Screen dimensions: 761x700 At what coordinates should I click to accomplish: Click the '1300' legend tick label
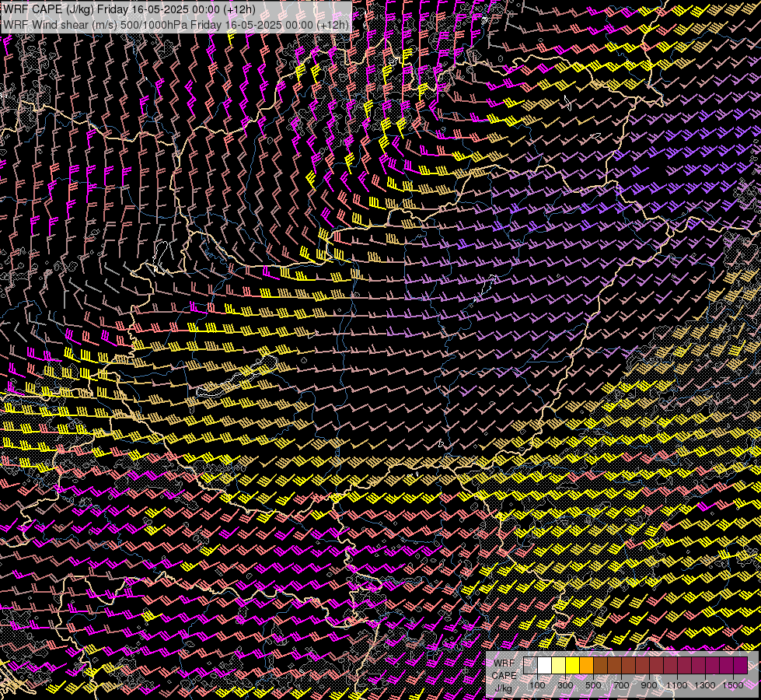coord(705,685)
